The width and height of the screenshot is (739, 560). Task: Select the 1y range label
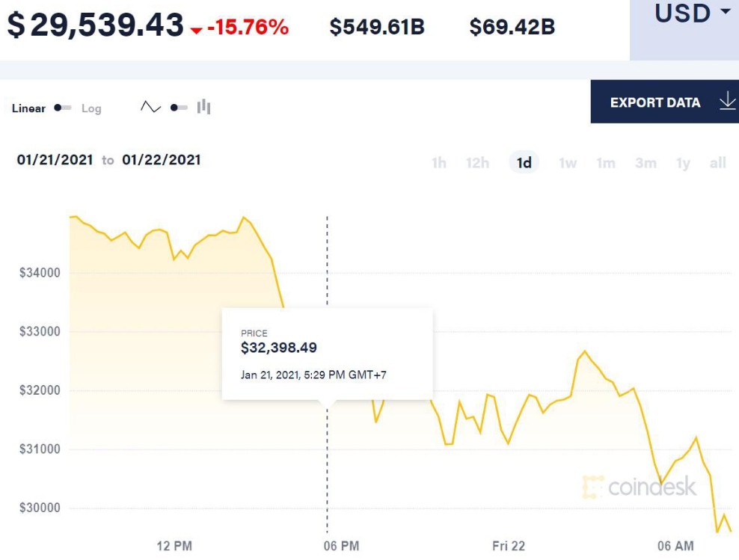point(682,162)
